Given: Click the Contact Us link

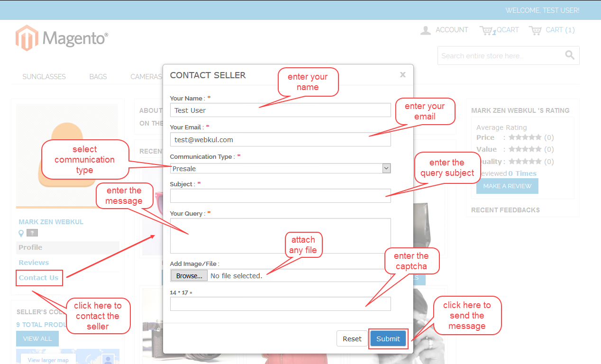Looking at the screenshot, I should tap(39, 278).
